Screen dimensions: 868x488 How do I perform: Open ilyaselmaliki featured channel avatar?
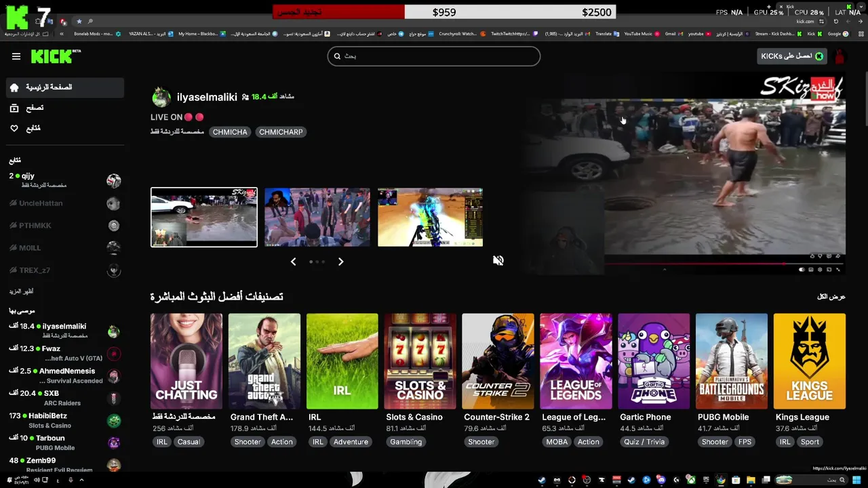[161, 97]
